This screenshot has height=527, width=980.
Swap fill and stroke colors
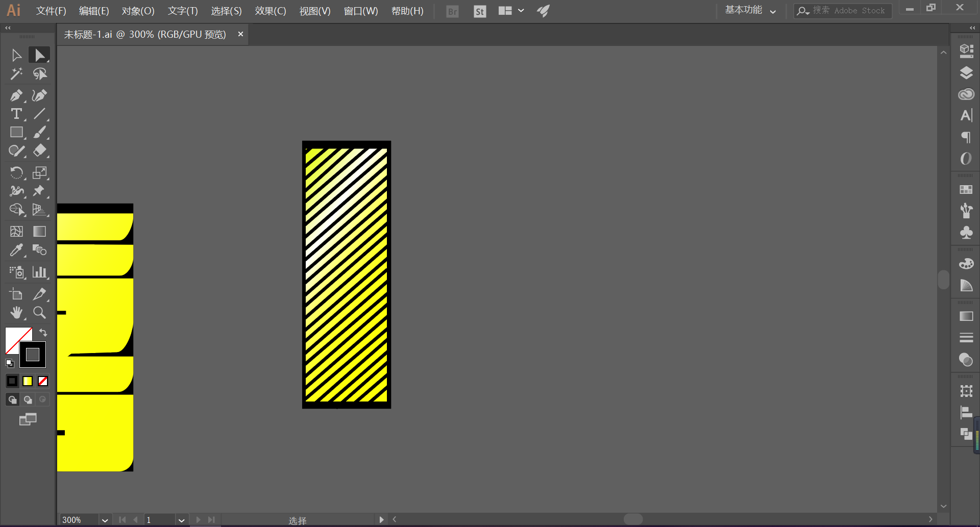pos(43,333)
